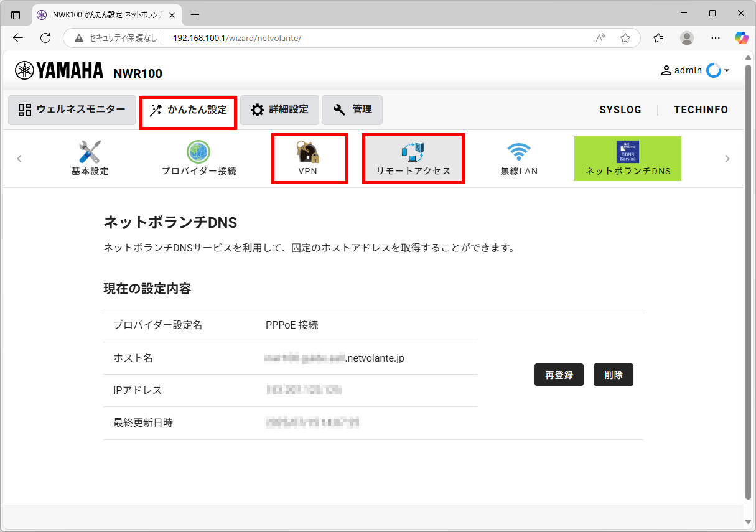Open the 基本設定 basic settings icon
This screenshot has width=756, height=532.
[89, 157]
